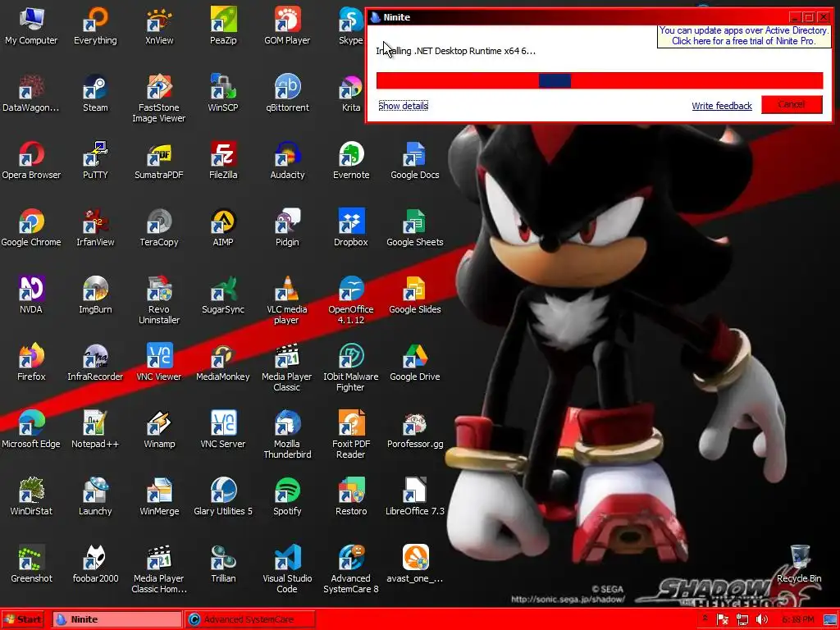
Task: Select the WinDirStat shortcut
Action: click(x=31, y=496)
